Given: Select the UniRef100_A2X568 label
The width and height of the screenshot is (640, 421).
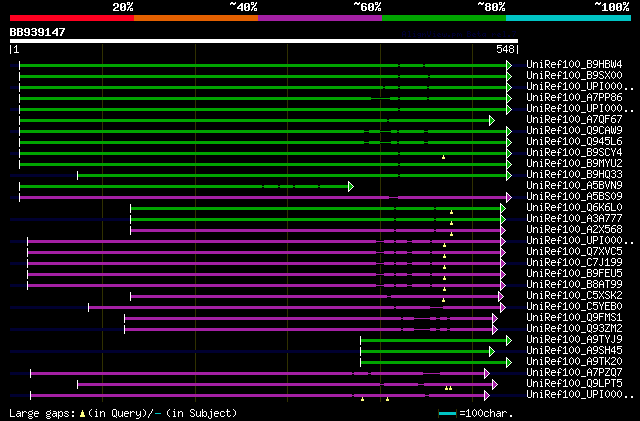Looking at the screenshot, I should (x=574, y=229).
